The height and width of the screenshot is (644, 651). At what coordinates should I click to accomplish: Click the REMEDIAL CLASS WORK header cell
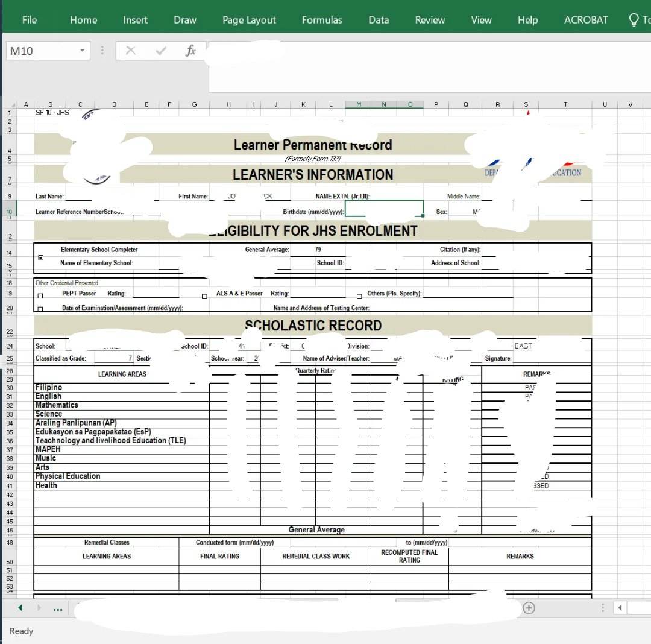315,556
